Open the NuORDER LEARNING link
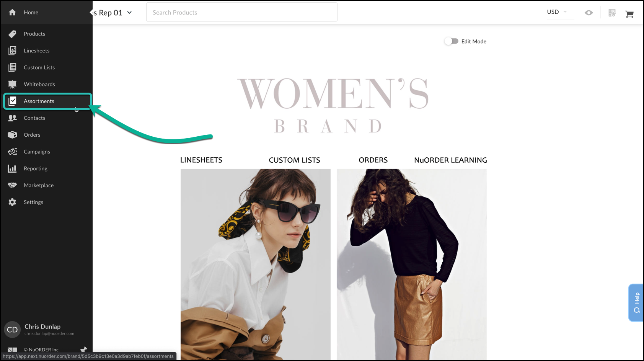 click(450, 160)
